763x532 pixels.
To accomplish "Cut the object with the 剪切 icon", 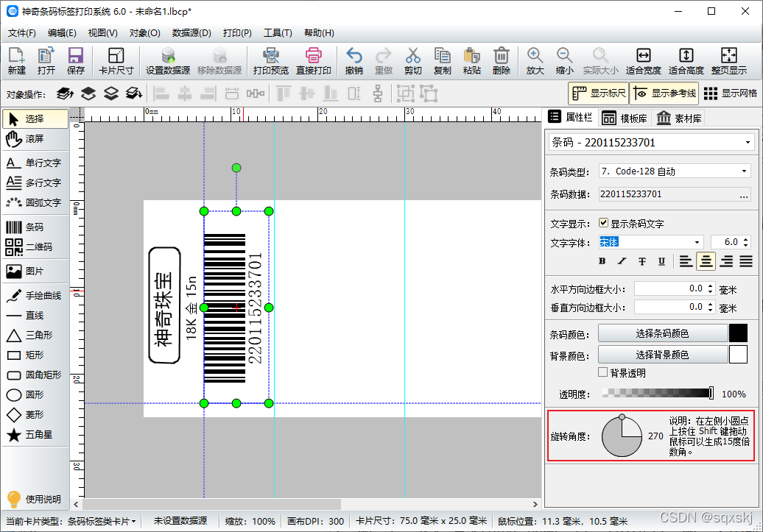I will tap(412, 61).
